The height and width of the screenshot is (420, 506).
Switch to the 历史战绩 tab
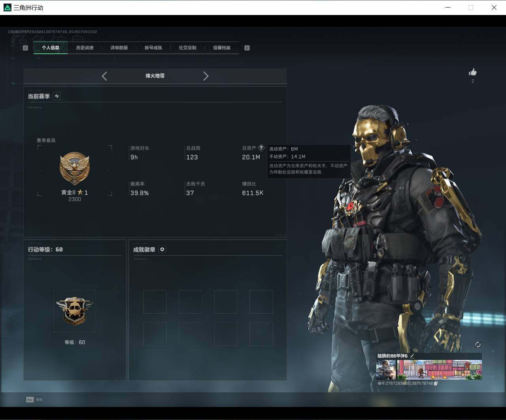pyautogui.click(x=85, y=48)
